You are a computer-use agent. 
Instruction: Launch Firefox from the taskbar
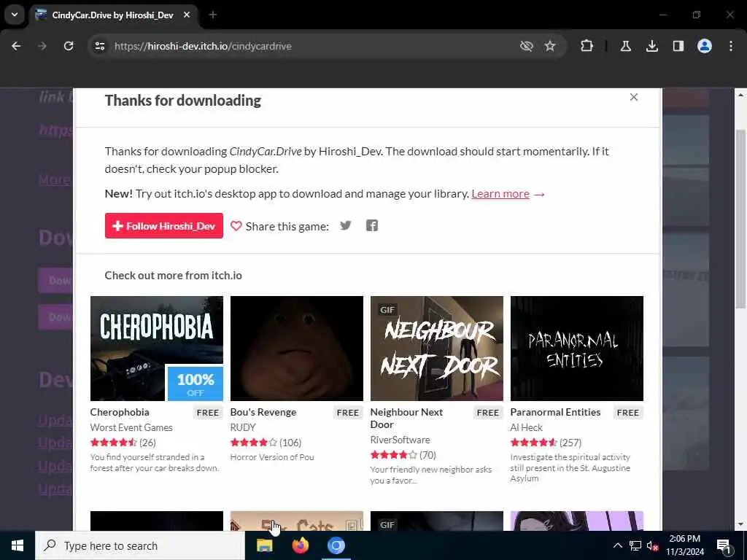300,545
